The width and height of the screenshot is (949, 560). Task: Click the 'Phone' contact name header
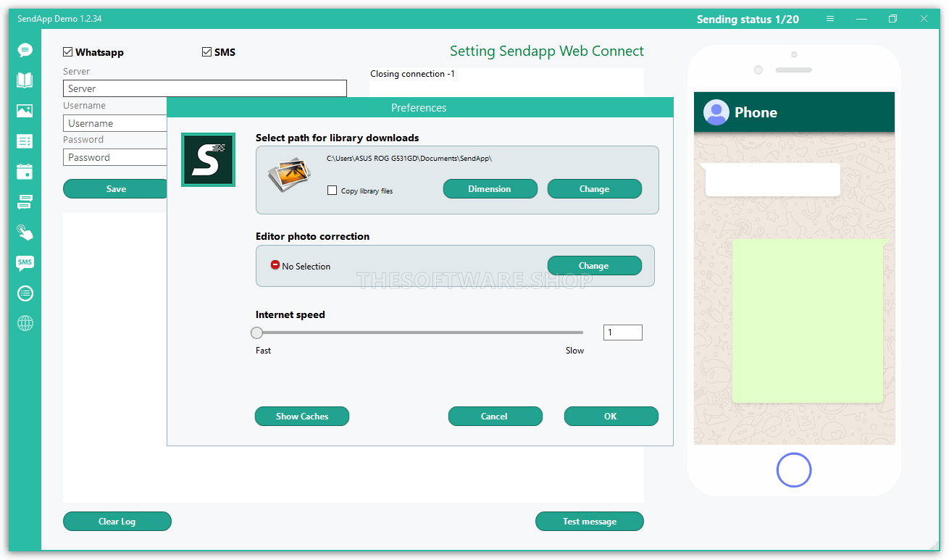[756, 112]
